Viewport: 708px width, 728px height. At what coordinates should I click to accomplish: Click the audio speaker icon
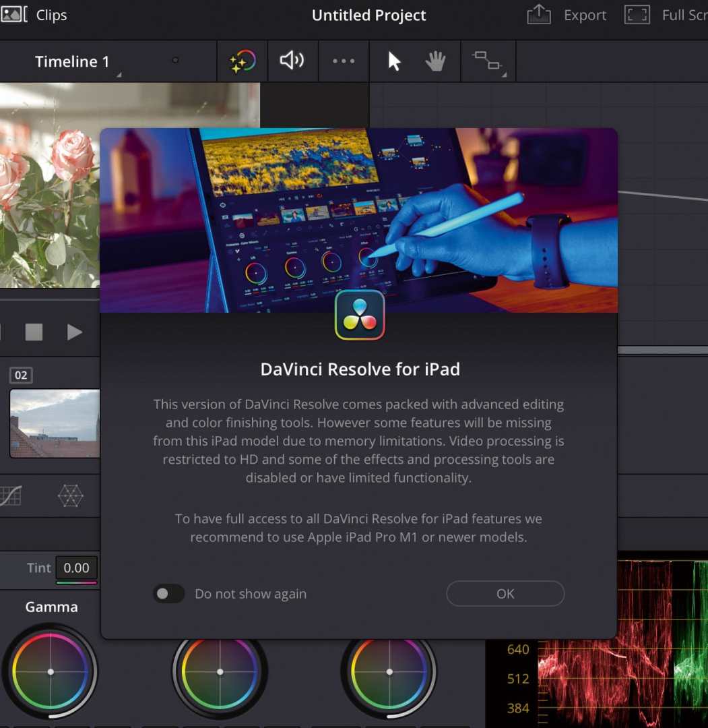tap(293, 61)
